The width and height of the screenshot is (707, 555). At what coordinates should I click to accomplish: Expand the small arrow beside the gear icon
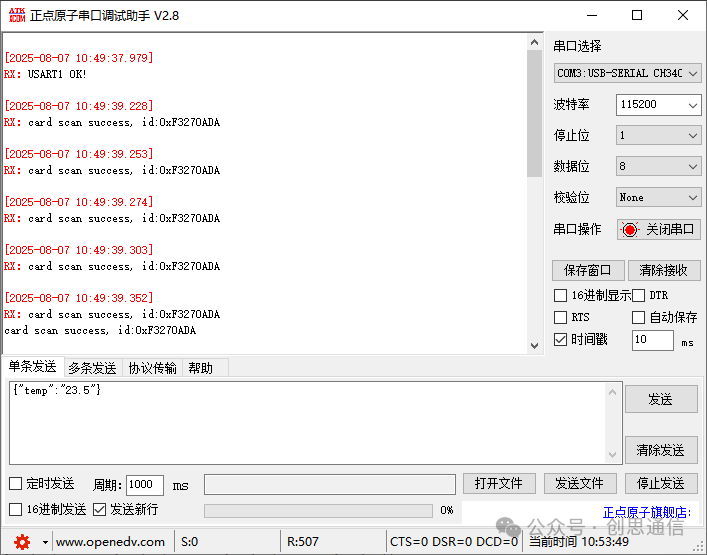(45, 542)
